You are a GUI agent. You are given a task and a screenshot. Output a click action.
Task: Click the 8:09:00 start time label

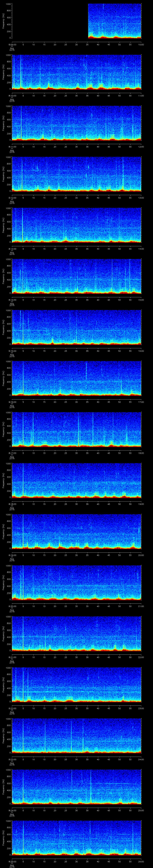[12, 44]
